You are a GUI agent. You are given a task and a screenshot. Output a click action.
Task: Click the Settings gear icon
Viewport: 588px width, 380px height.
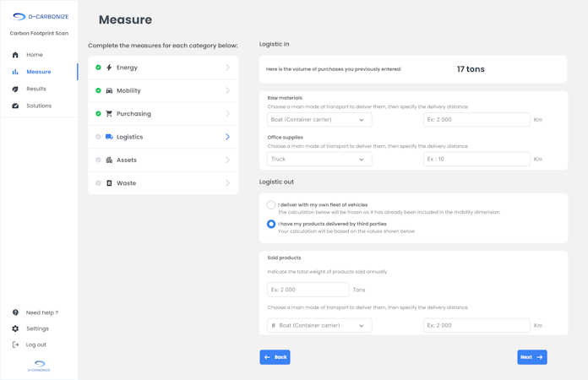(15, 328)
